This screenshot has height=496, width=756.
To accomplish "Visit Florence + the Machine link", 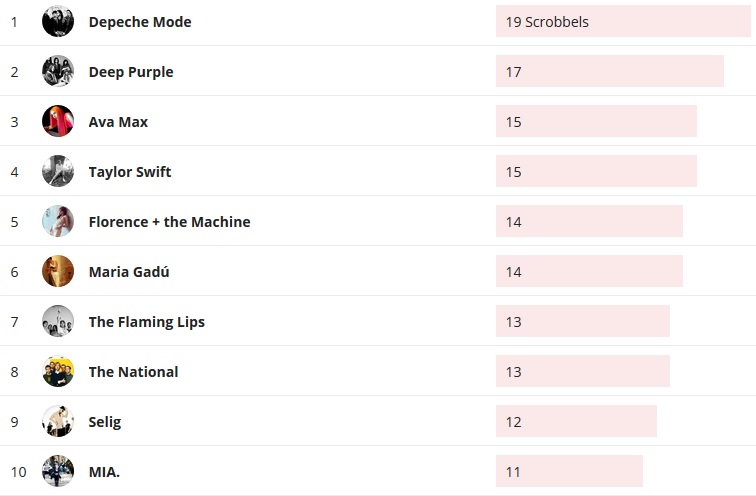I will coord(169,222).
